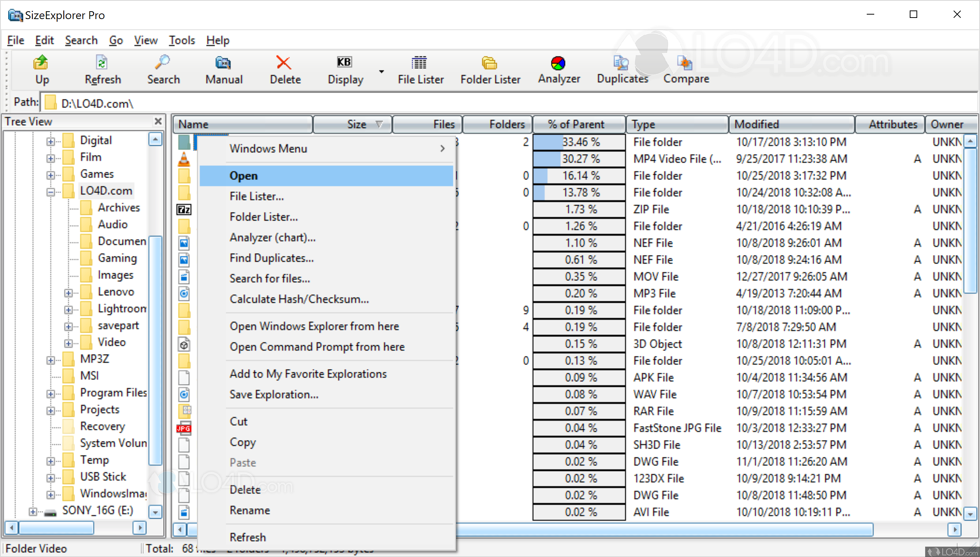Screen dimensions: 980x557
Task: Choose Open in context menu
Action: coord(327,176)
